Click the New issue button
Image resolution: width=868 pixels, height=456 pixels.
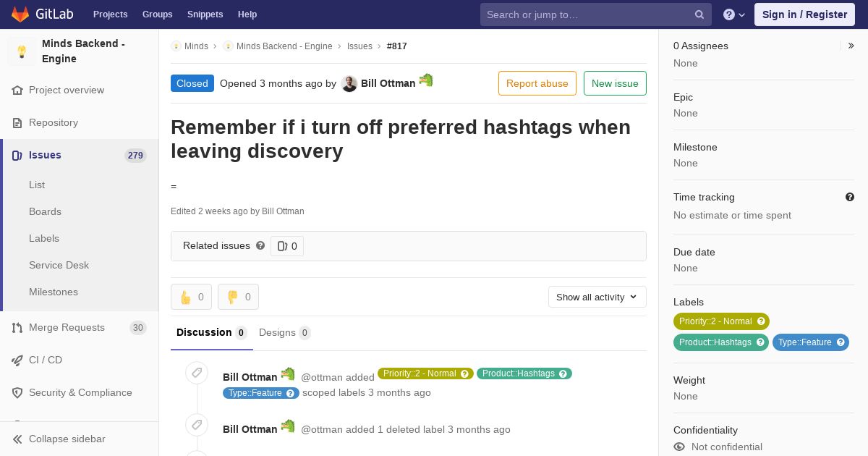tap(615, 83)
